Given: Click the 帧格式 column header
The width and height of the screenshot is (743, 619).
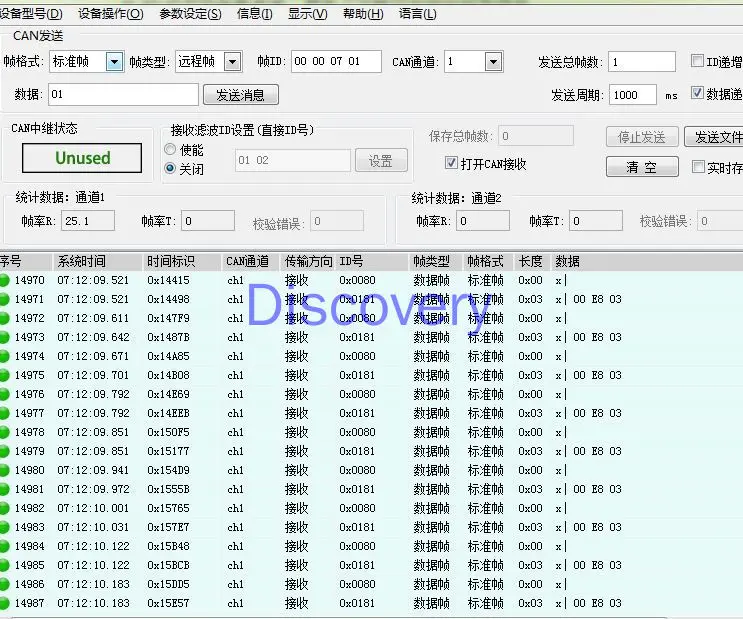Looking at the screenshot, I should (489, 261).
